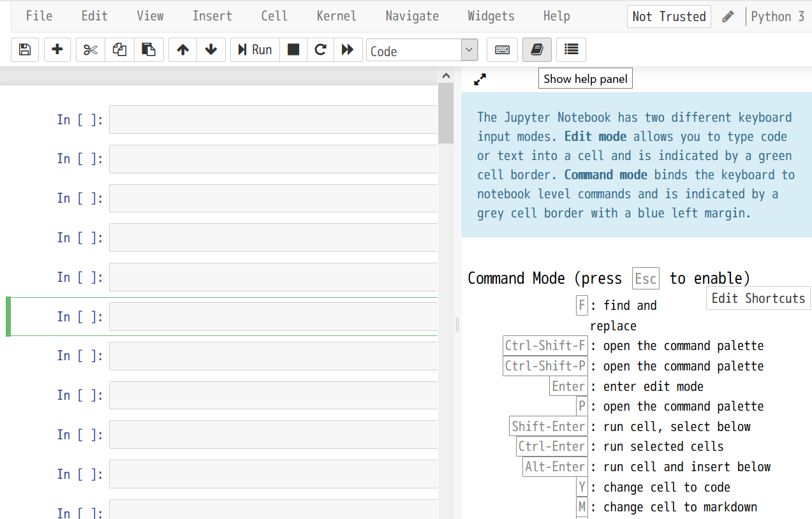
Task: Click the save notebook floppy disk icon
Action: click(25, 50)
